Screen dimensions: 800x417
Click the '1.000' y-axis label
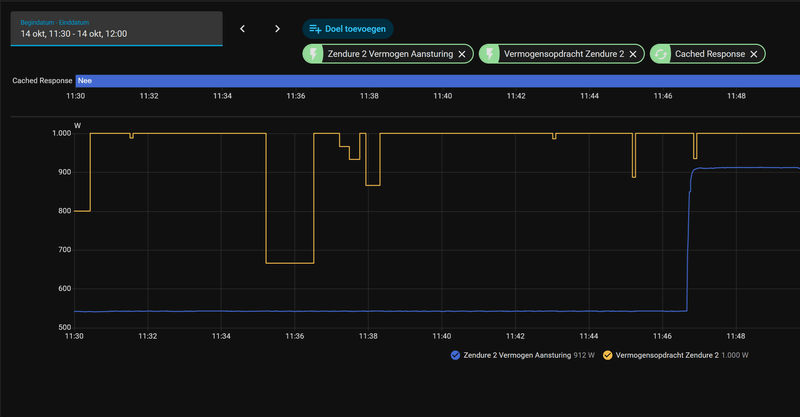[62, 133]
